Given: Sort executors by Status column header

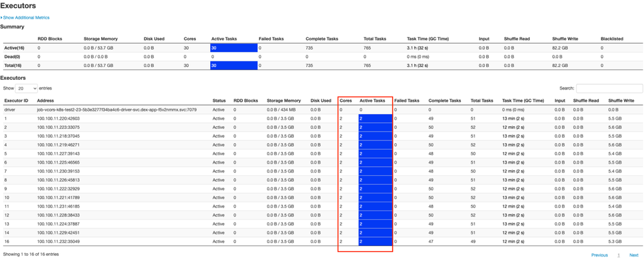Looking at the screenshot, I should (219, 101).
